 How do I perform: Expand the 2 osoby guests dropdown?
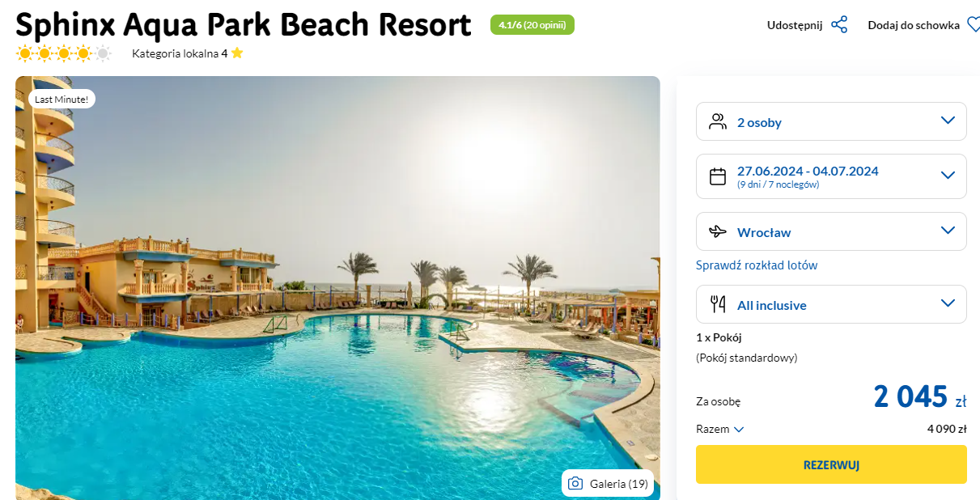[831, 121]
